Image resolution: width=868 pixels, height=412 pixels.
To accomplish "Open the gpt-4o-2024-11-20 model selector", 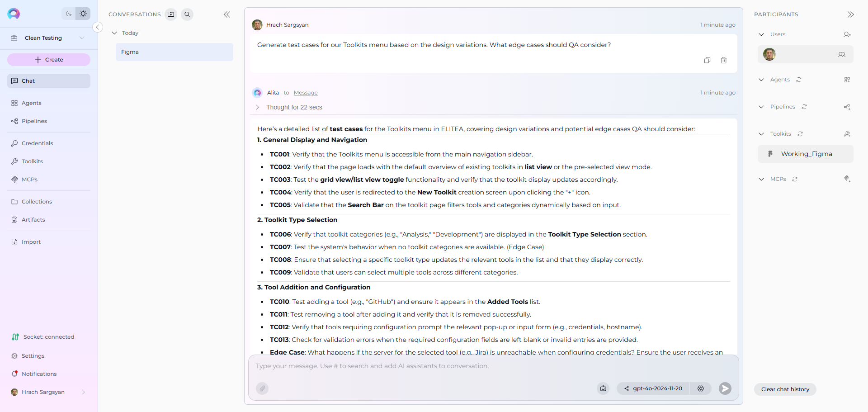I will (x=653, y=388).
